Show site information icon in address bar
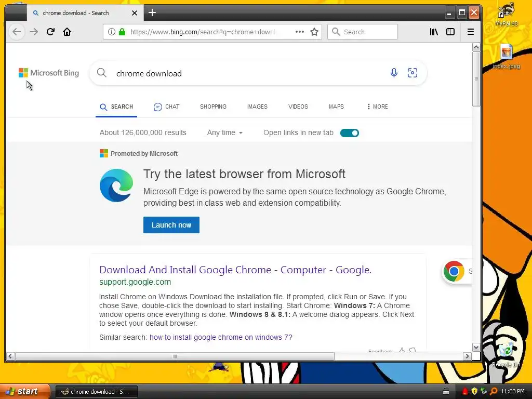The image size is (532, 399). (111, 32)
